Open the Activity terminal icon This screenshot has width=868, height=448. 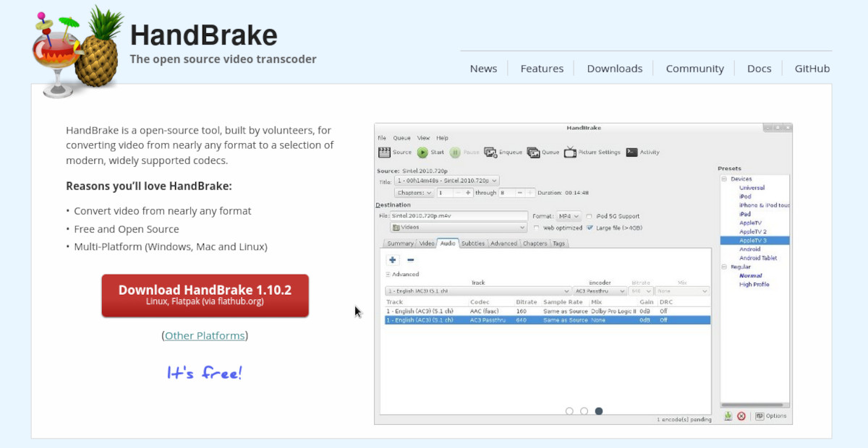631,152
